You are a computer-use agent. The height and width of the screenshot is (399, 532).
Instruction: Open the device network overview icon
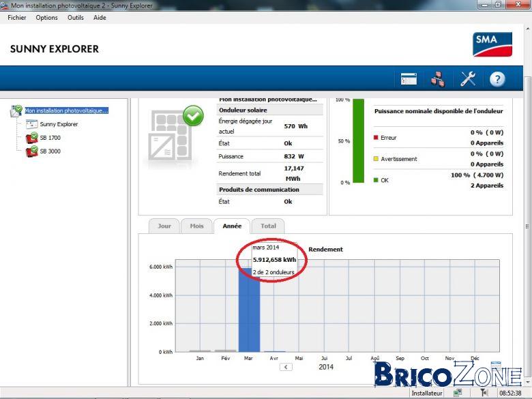click(x=438, y=79)
